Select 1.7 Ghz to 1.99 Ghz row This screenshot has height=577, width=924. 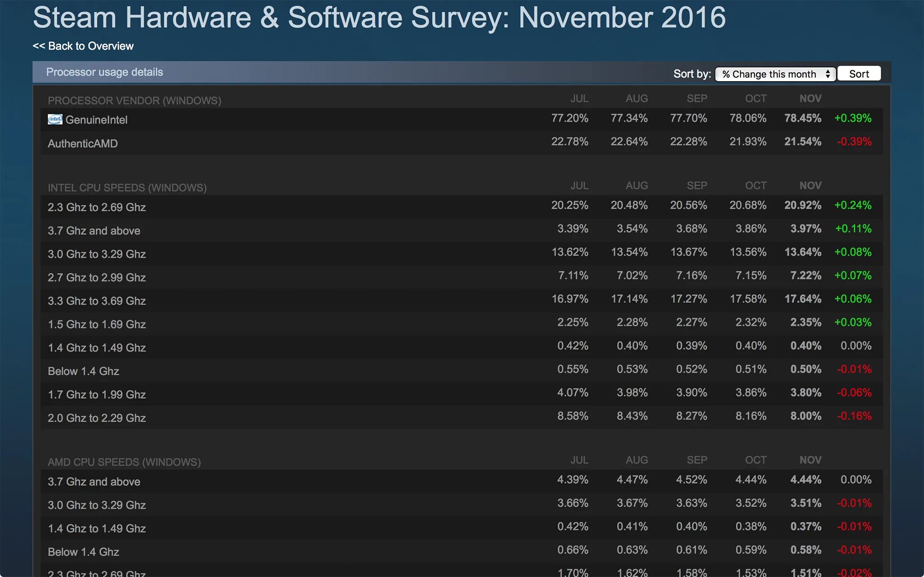tap(462, 395)
